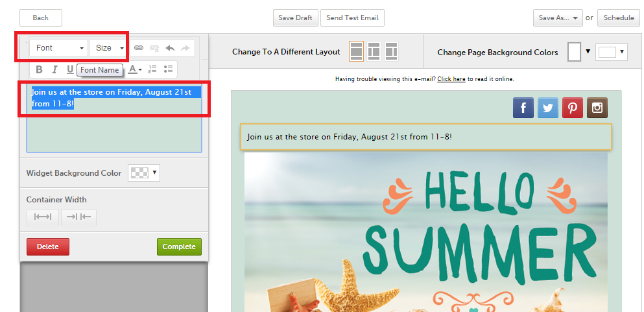This screenshot has height=312, width=644.
Task: Click the Pinterest social icon
Action: pos(572,108)
